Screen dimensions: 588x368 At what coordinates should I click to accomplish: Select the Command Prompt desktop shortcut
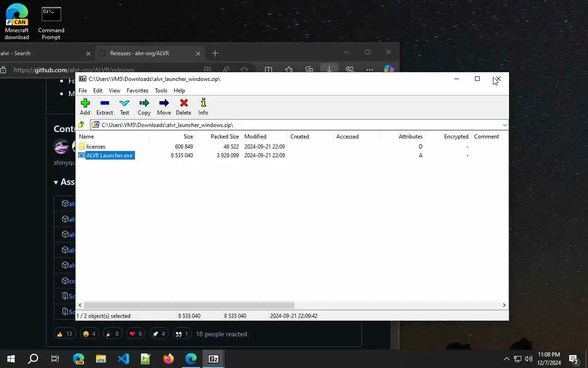51,23
